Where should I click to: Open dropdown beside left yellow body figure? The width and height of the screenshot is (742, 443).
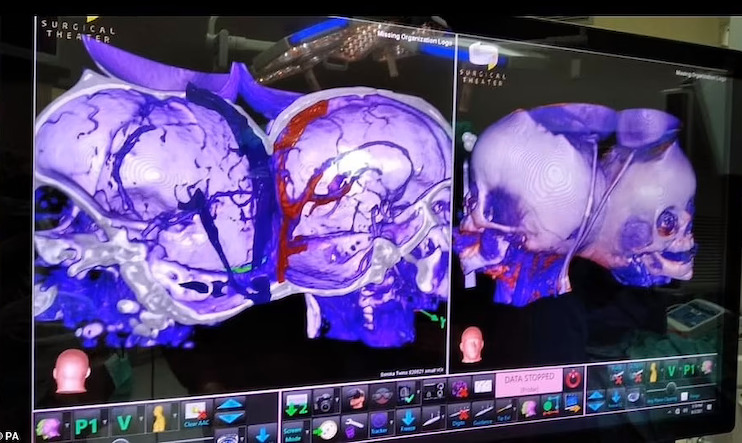[175, 416]
